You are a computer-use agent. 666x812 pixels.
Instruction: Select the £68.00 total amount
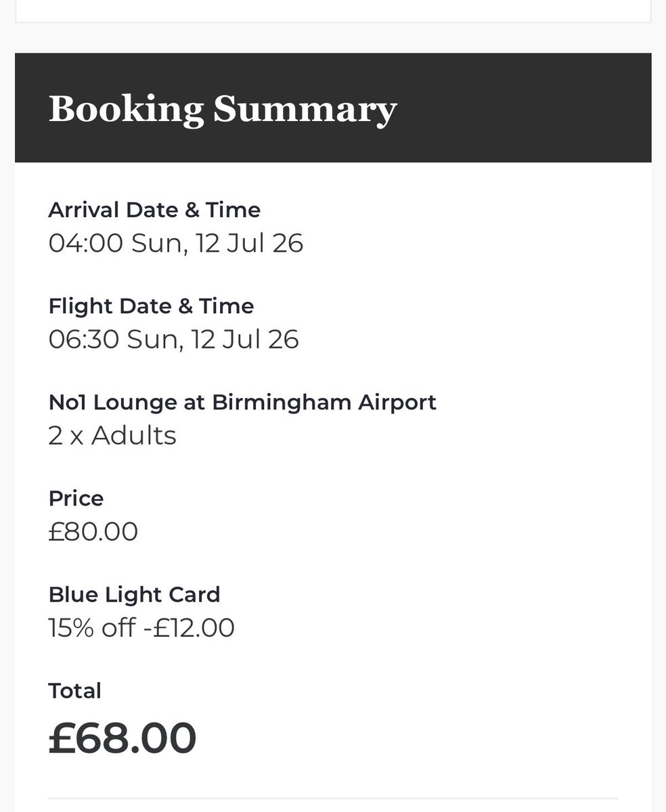click(123, 738)
